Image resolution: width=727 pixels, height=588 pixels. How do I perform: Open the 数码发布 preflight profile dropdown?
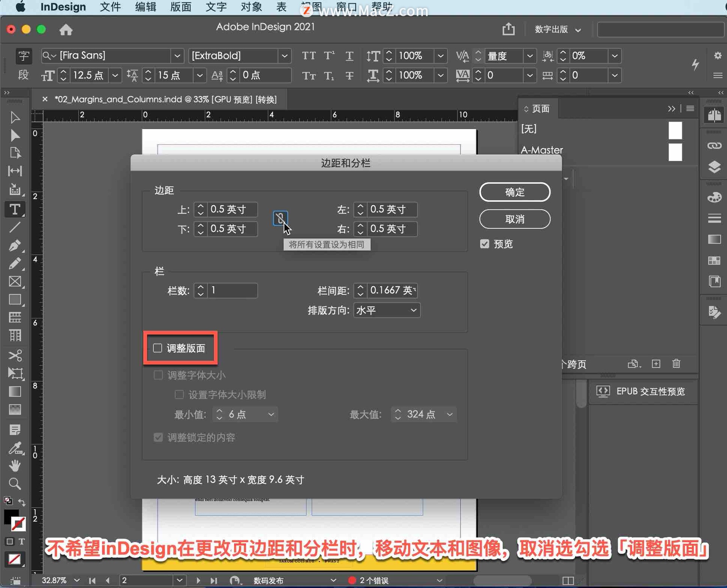333,580
